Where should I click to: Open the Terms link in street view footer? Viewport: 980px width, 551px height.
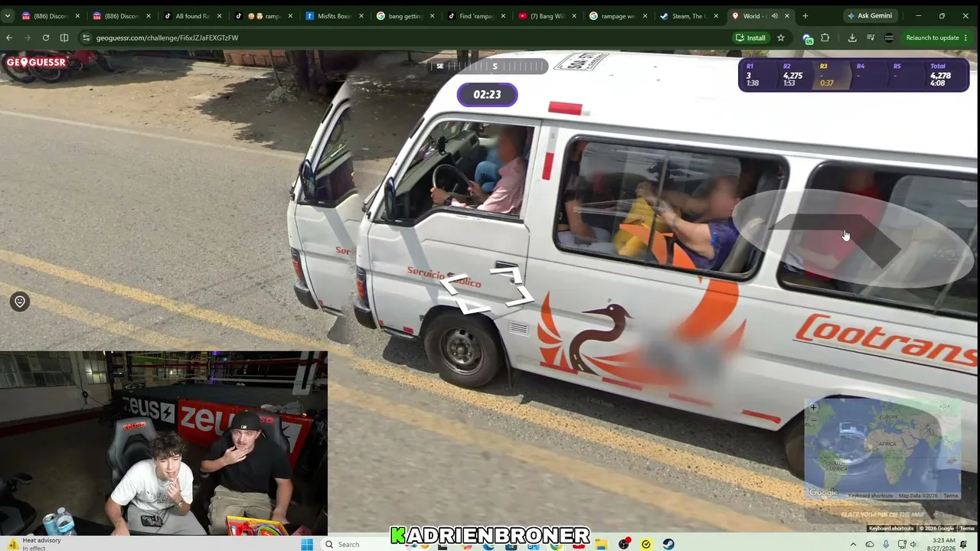[967, 528]
